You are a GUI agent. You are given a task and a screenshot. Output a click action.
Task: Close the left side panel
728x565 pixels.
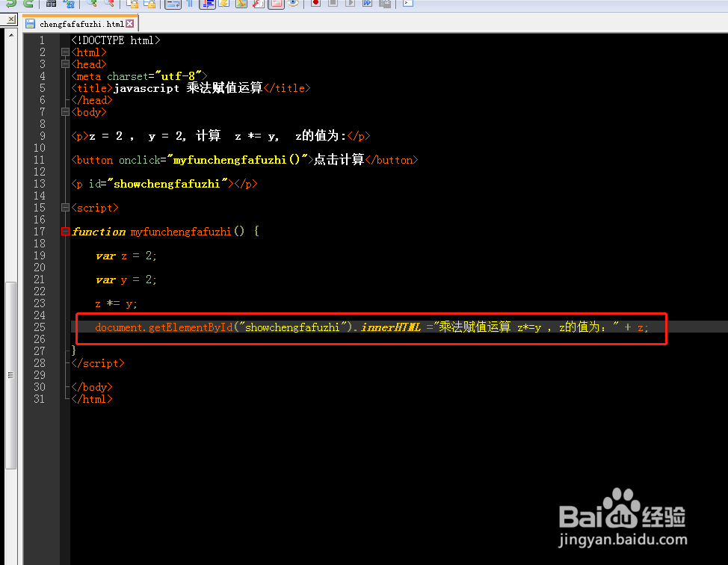(10, 19)
